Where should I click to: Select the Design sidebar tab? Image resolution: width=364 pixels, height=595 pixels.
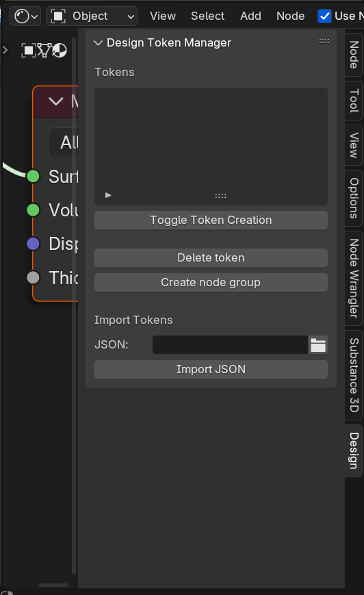[354, 451]
